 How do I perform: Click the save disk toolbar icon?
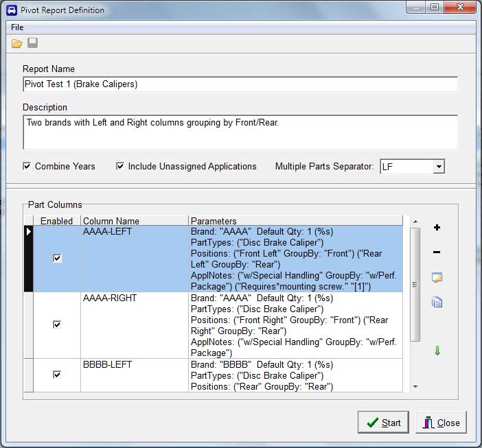(32, 43)
